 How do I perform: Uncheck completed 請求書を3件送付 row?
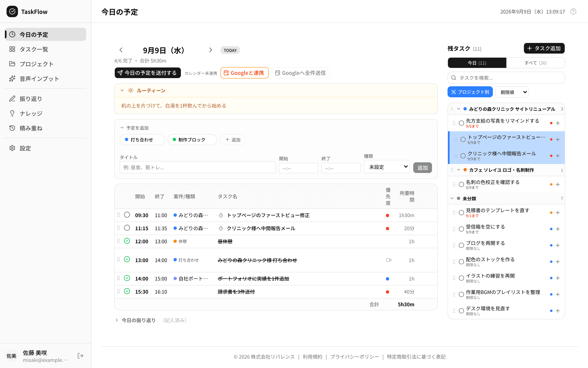pyautogui.click(x=127, y=291)
